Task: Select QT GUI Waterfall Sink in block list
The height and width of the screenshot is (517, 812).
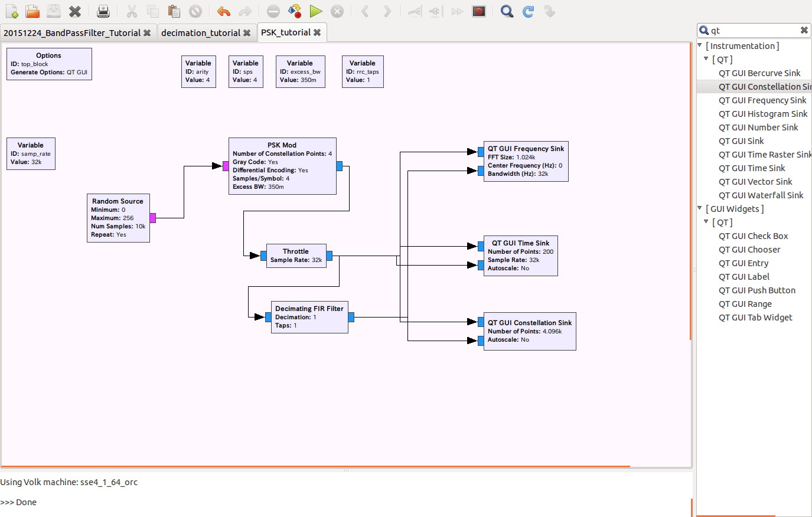Action: [761, 195]
